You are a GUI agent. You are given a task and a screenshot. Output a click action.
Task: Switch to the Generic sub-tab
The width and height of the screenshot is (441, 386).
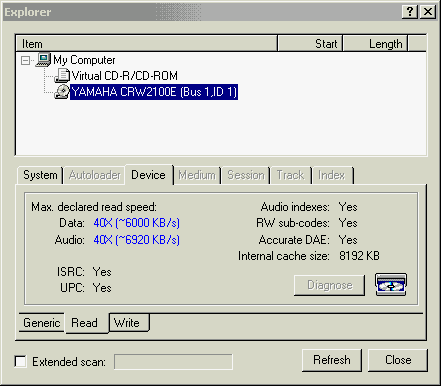42,323
